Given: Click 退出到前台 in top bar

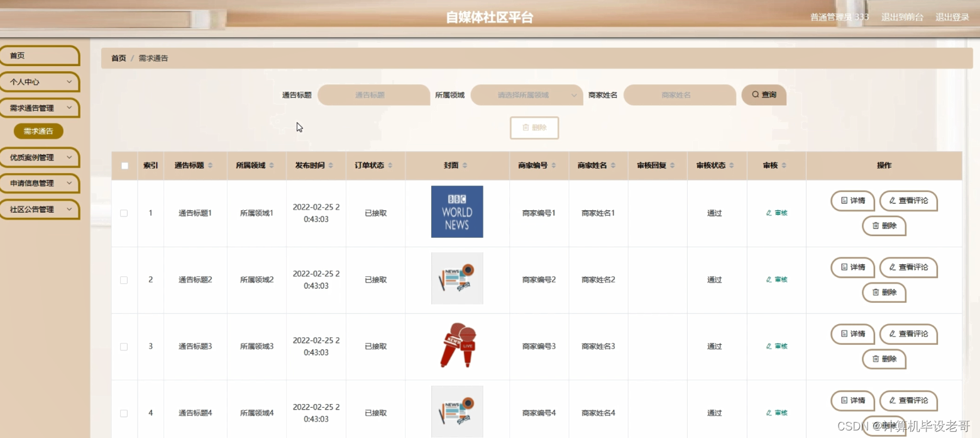Looking at the screenshot, I should click(x=902, y=18).
